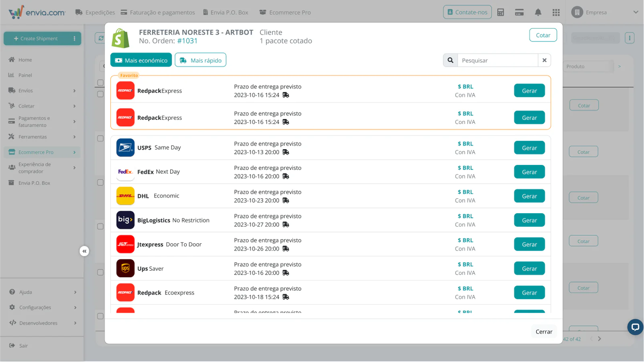Click the Shopify store logo

coord(120,38)
